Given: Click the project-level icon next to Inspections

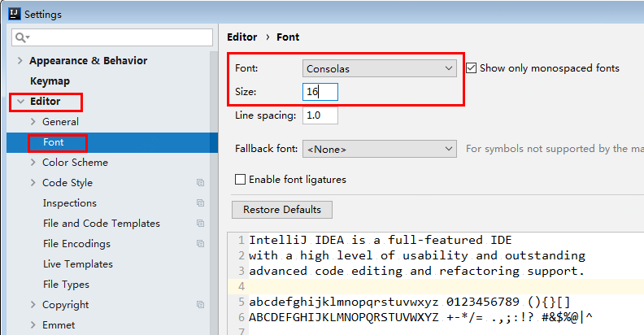Looking at the screenshot, I should (x=200, y=202).
